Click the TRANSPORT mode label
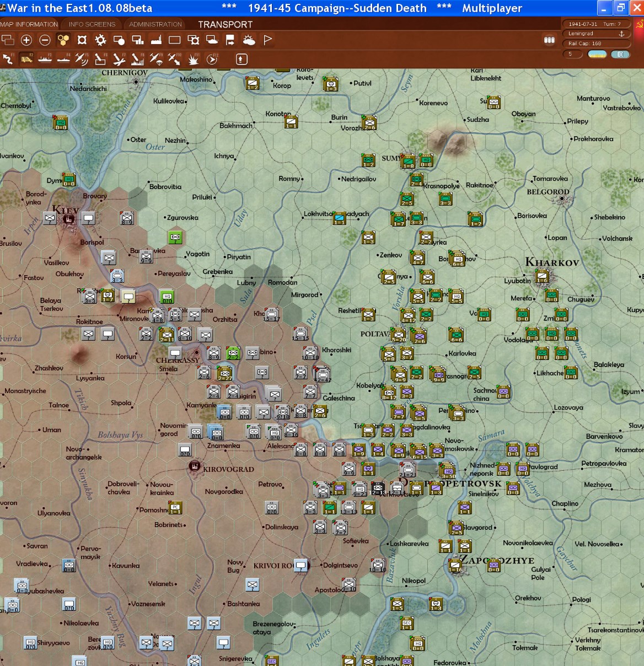The width and height of the screenshot is (644, 666). 226,24
